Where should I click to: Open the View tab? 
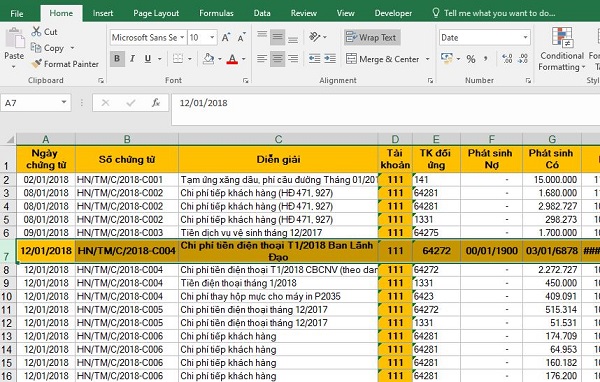(346, 13)
